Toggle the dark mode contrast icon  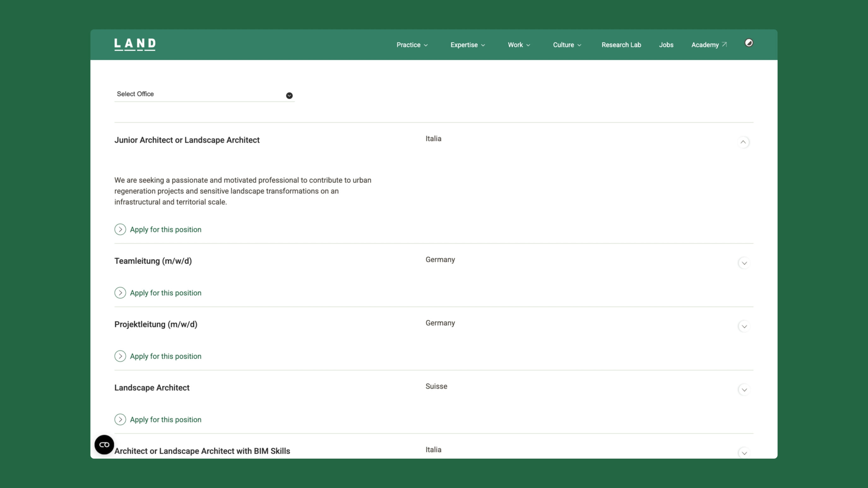[x=749, y=43]
